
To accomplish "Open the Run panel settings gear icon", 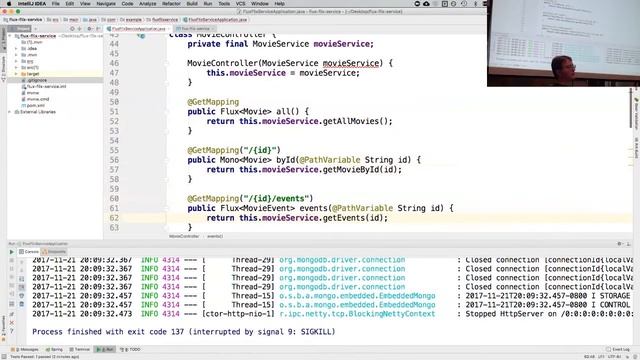I will click(619, 244).
